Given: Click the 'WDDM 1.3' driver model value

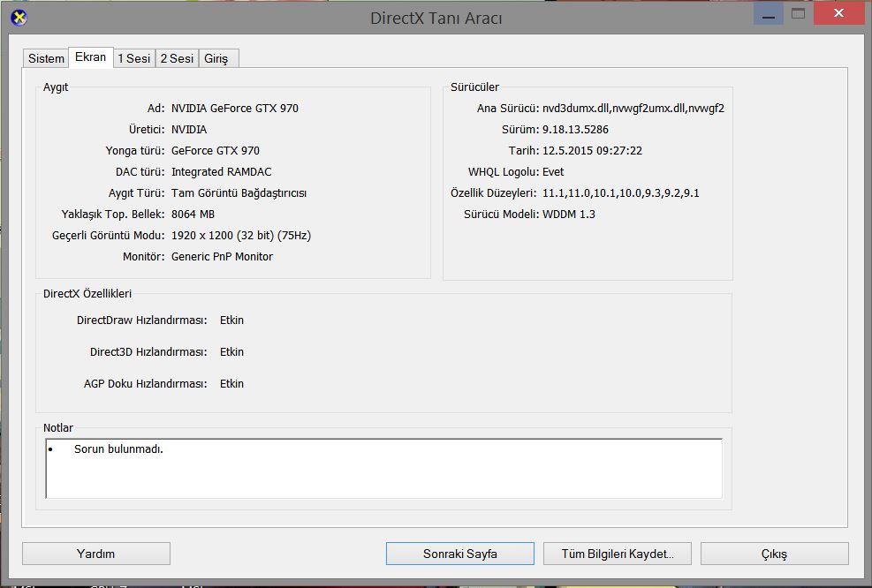Looking at the screenshot, I should point(569,214).
